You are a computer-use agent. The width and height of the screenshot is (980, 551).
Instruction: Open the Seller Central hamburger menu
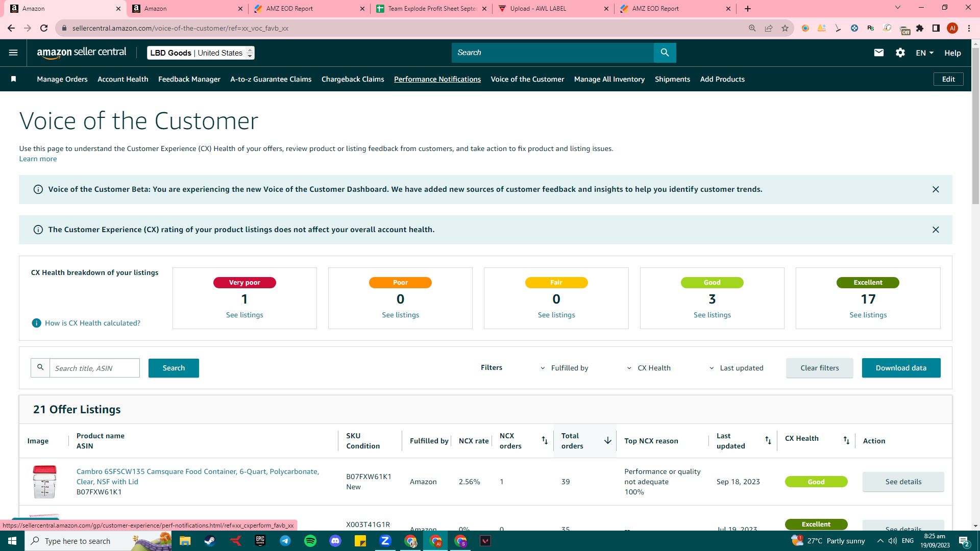pos(13,53)
